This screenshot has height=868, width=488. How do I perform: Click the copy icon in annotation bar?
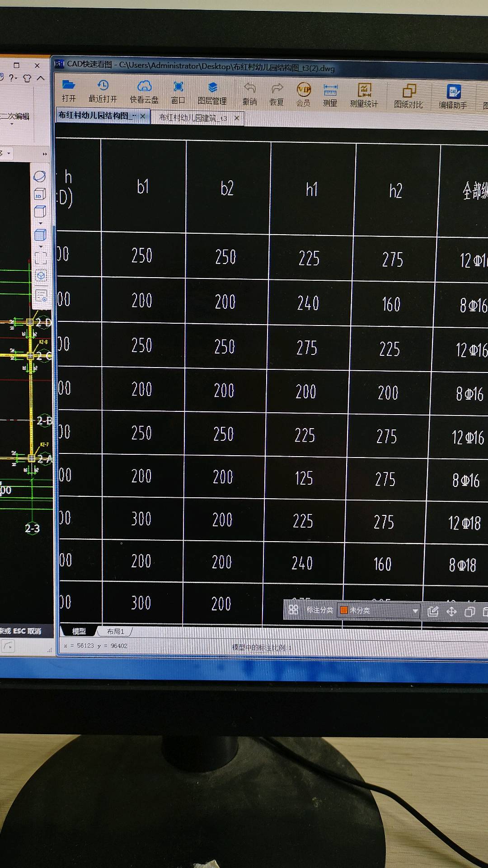tap(469, 612)
